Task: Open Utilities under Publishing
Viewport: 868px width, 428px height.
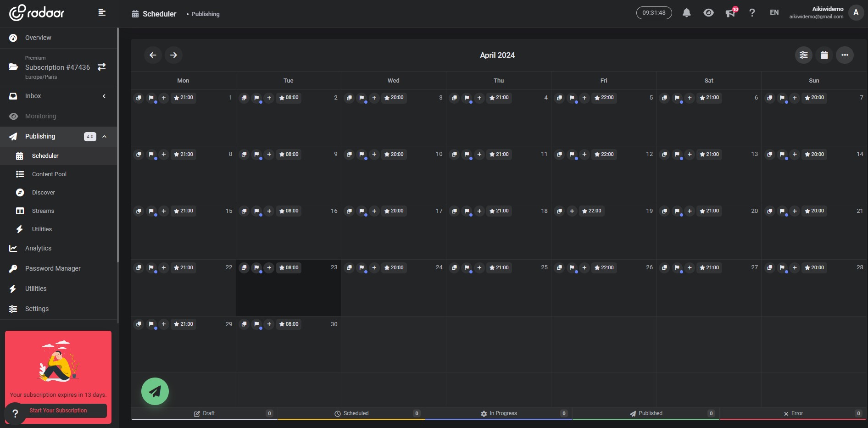Action: 59,229
